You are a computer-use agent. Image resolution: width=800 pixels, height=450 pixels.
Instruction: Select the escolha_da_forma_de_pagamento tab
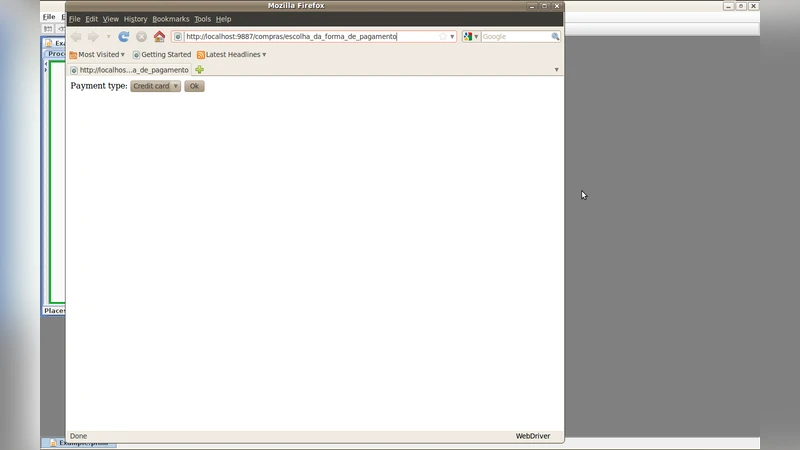129,70
